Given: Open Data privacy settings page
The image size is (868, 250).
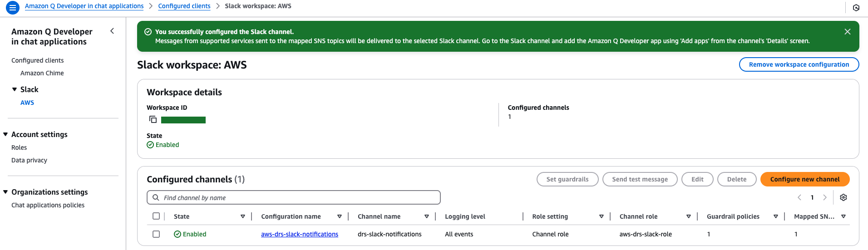Looking at the screenshot, I should click(x=29, y=160).
